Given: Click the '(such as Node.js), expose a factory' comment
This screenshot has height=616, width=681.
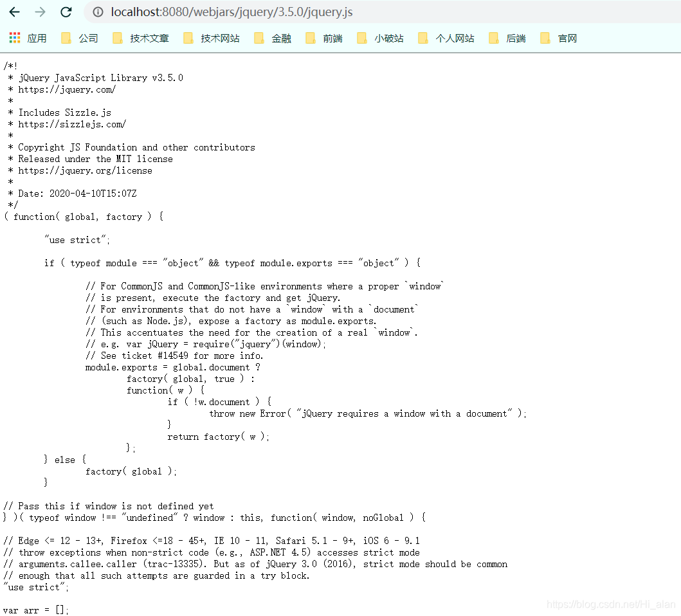Looking at the screenshot, I should coord(231,321).
